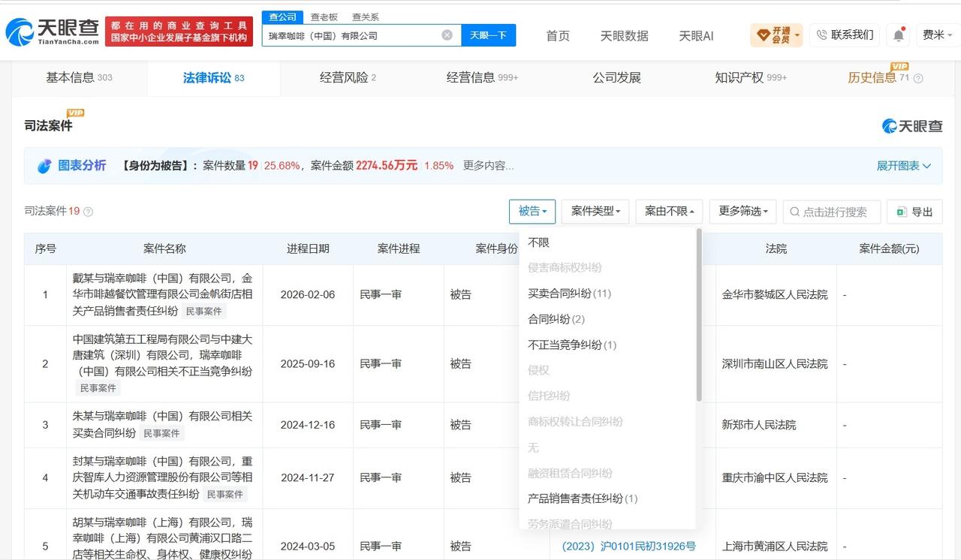Screen dimensions: 961x560
Task: Open the notification bell
Action: [898, 35]
